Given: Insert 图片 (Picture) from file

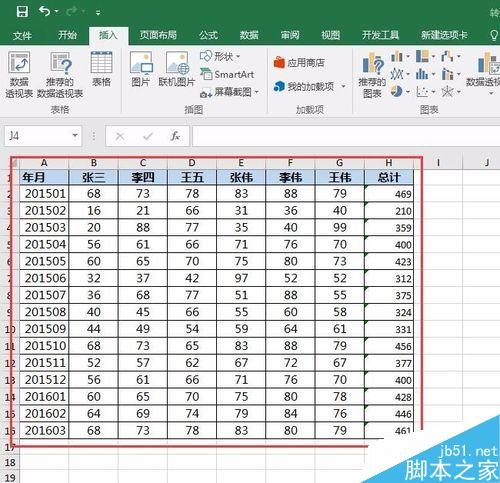Looking at the screenshot, I should [141, 69].
